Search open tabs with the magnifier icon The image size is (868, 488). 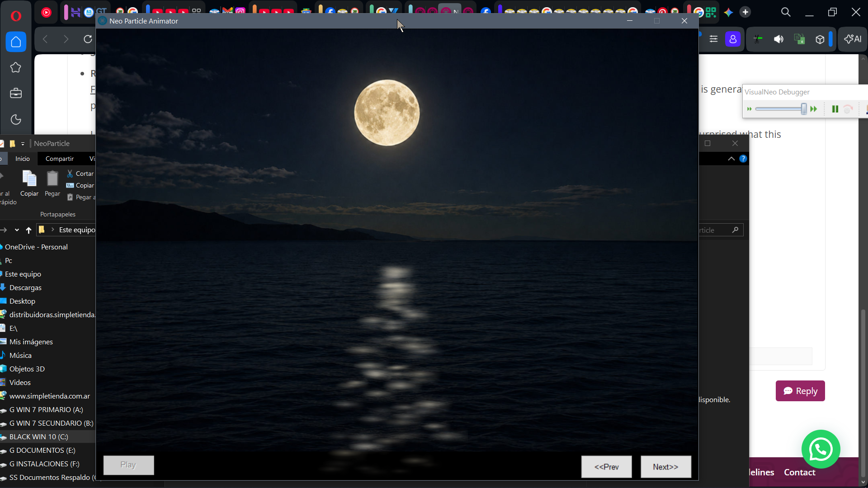pyautogui.click(x=786, y=12)
